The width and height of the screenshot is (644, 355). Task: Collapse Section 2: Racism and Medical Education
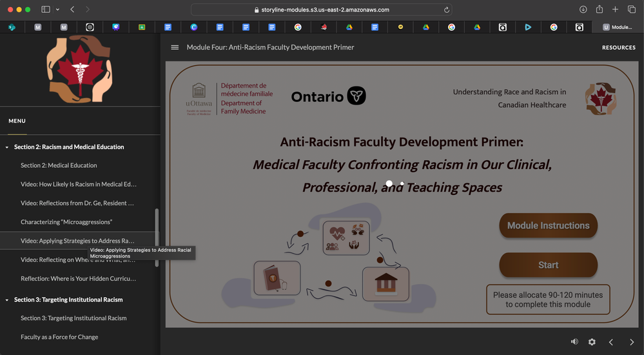tap(7, 147)
